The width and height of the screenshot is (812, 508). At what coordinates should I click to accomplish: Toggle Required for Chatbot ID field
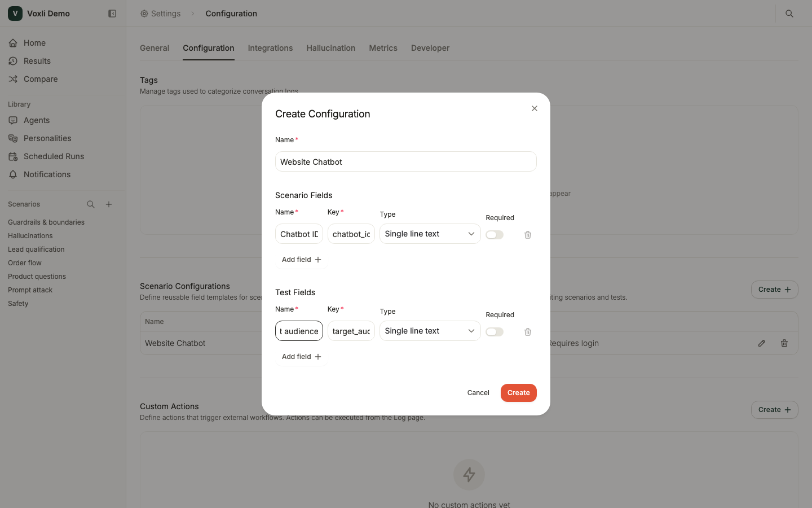pos(495,235)
